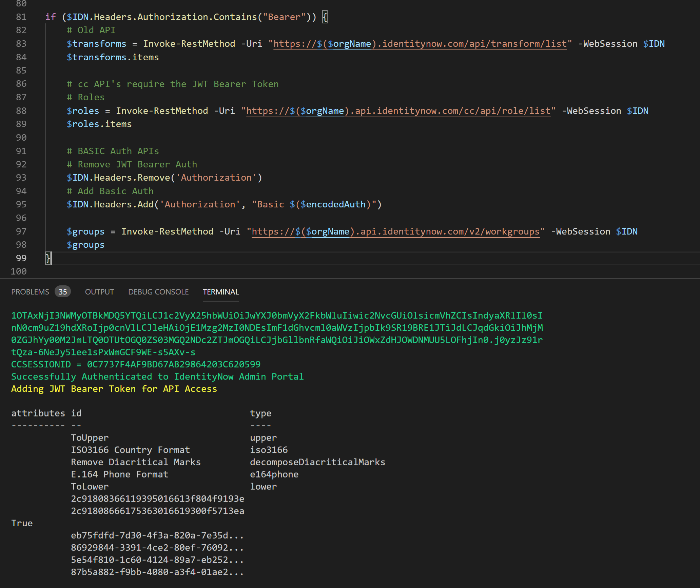Click the Successfully Authenticated terminal message
Screen dimensions: 700x588
[157, 376]
